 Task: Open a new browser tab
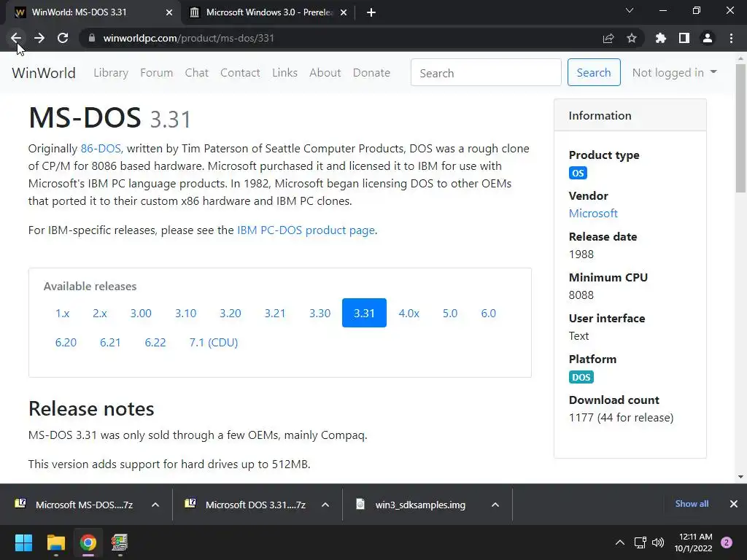[371, 13]
